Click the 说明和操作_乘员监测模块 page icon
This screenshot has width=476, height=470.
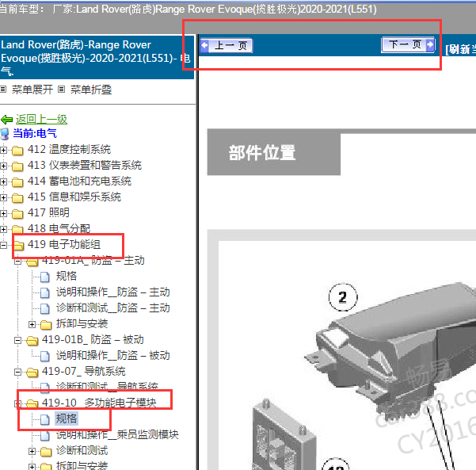[45, 435]
